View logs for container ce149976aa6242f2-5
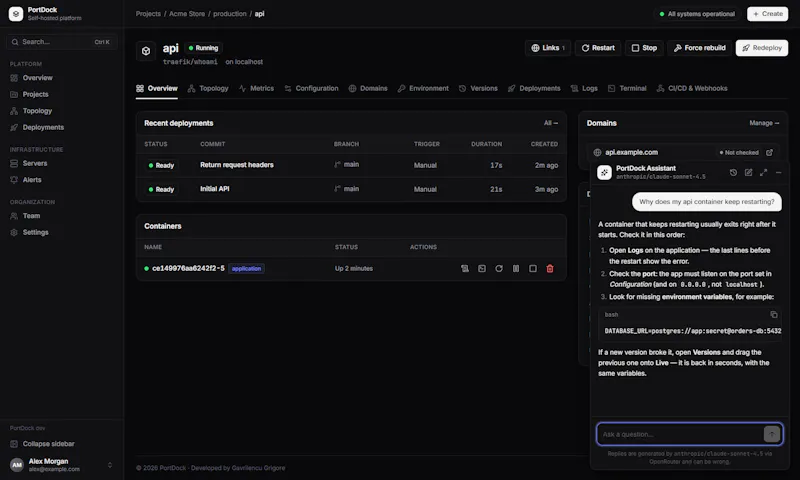 click(465, 268)
